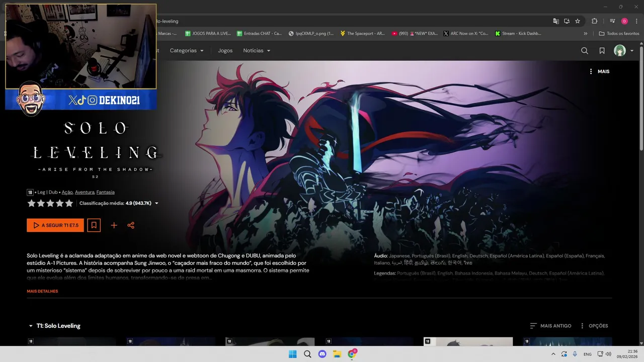The width and height of the screenshot is (644, 362).
Task: Open the Ação genre link
Action: (67, 192)
